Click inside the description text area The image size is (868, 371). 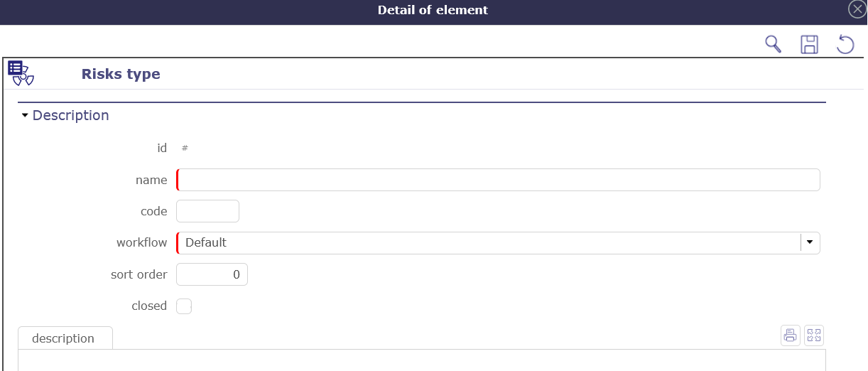tap(421, 360)
